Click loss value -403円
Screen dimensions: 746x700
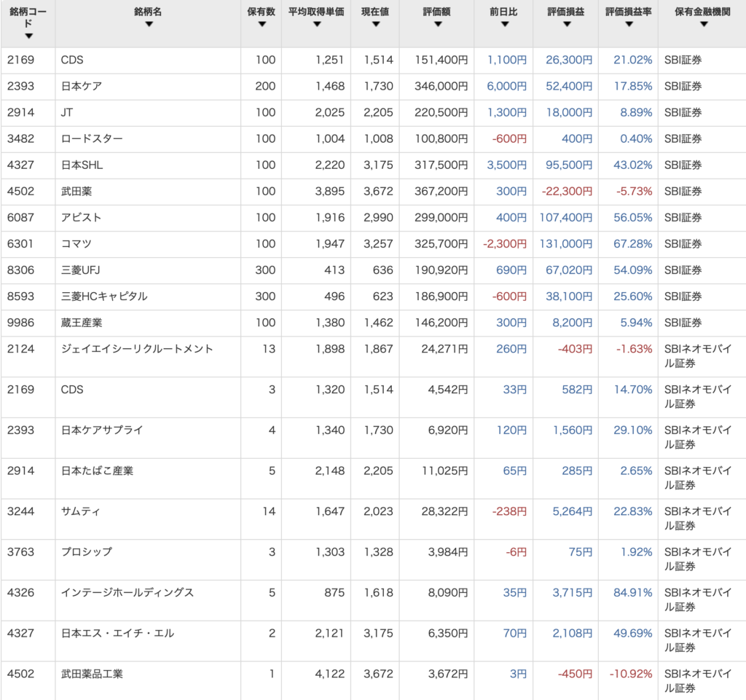click(576, 349)
